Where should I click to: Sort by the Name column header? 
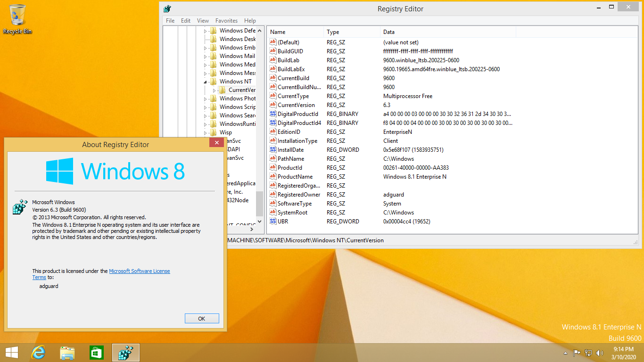click(296, 32)
